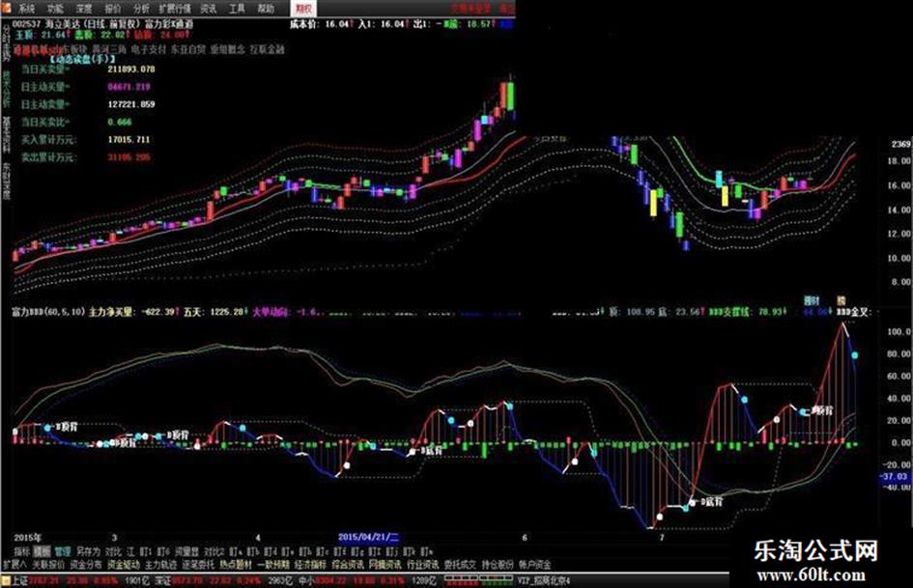Click the 综合资讯 bottom tab
This screenshot has width=913, height=588.
(x=348, y=565)
